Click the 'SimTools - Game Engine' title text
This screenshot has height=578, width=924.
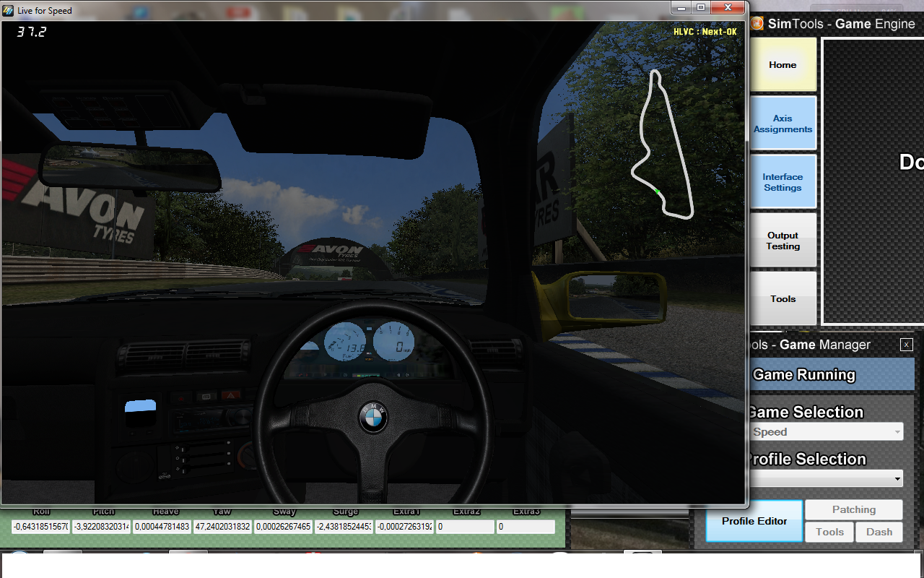pyautogui.click(x=842, y=24)
